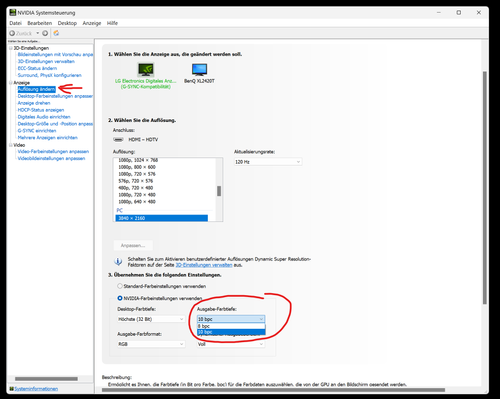Open Video-Farbeinstellungen anpassen
The width and height of the screenshot is (500, 399).
click(x=53, y=151)
